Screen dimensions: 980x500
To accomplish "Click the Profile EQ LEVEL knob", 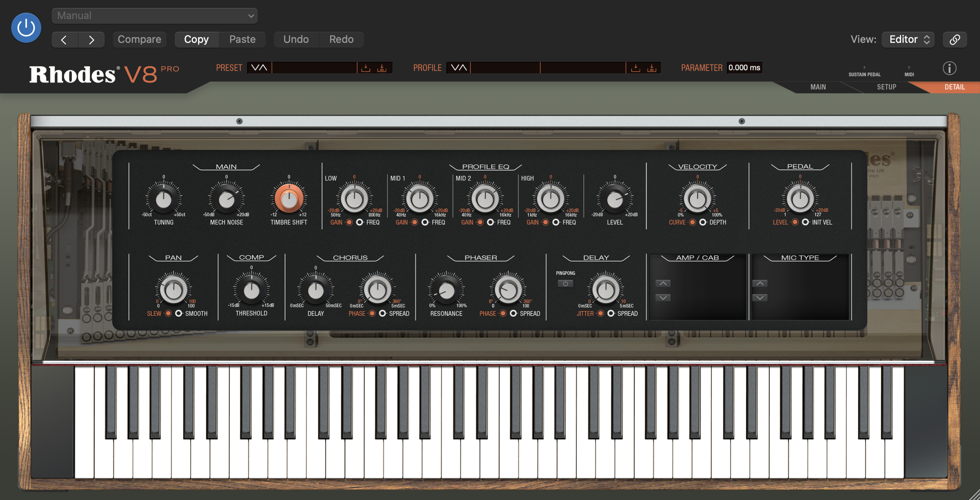I will (x=614, y=199).
